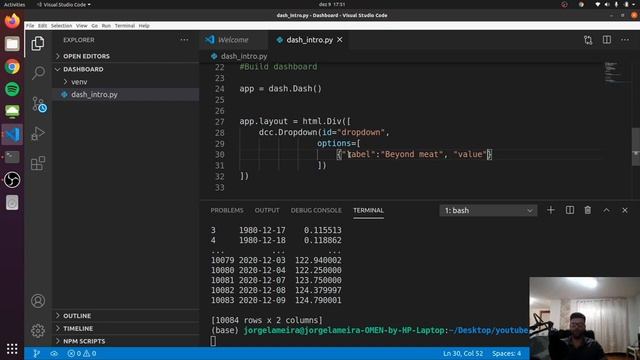
Task: Open editor more actions ellipsis
Action: pyautogui.click(x=625, y=40)
